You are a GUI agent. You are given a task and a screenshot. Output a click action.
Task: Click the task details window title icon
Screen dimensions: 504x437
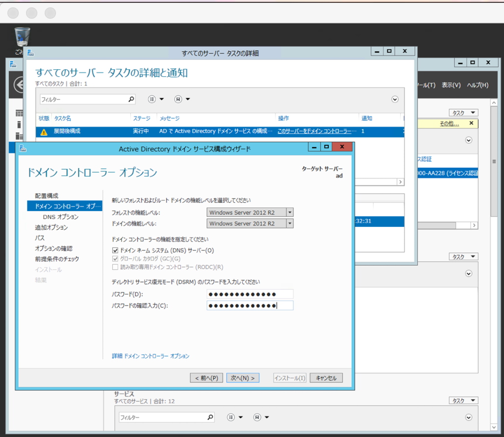coord(31,53)
